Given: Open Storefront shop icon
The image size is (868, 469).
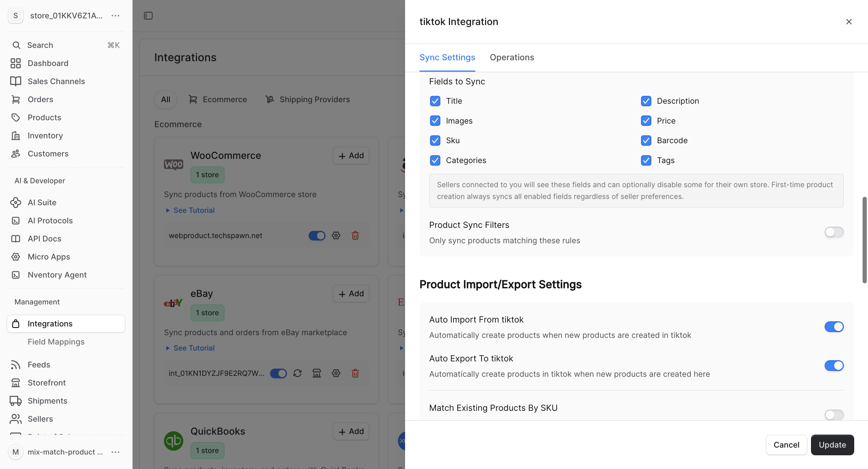Looking at the screenshot, I should pos(15,383).
